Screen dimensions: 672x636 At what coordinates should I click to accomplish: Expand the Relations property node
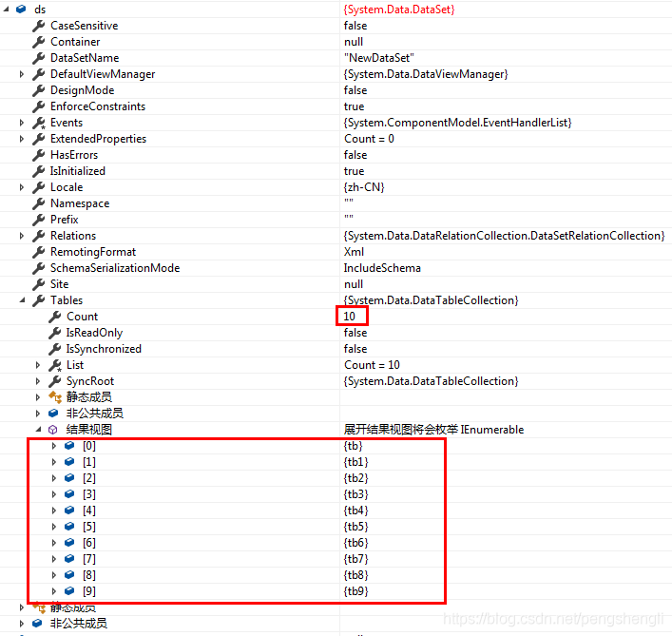pos(22,236)
